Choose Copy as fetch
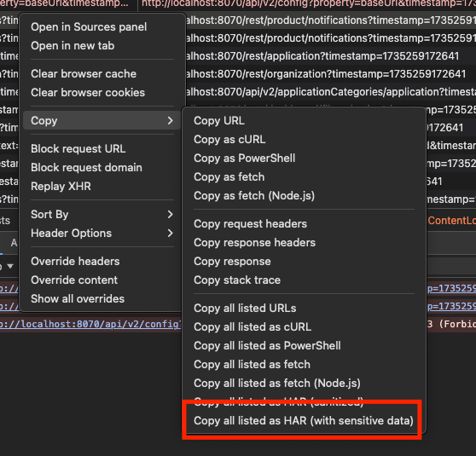Image resolution: width=476 pixels, height=456 pixels. click(x=229, y=177)
